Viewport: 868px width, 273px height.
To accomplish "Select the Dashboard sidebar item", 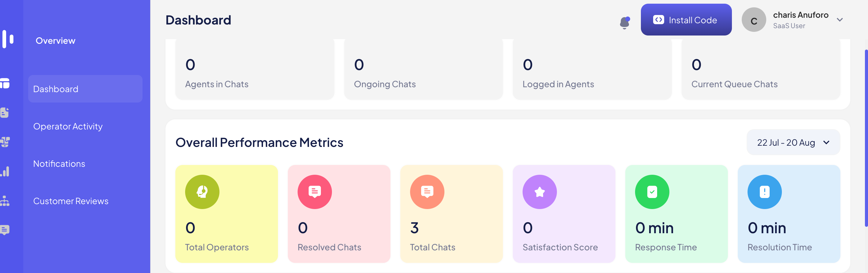I will click(x=85, y=89).
